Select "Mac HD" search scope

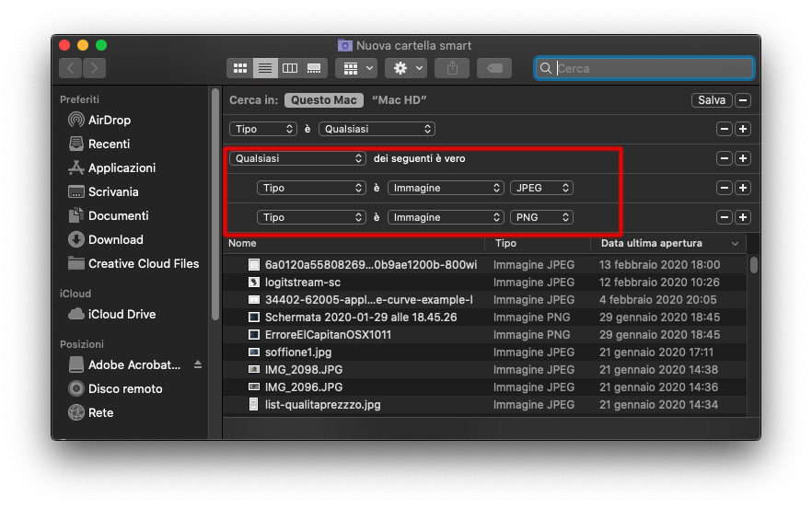(x=399, y=100)
